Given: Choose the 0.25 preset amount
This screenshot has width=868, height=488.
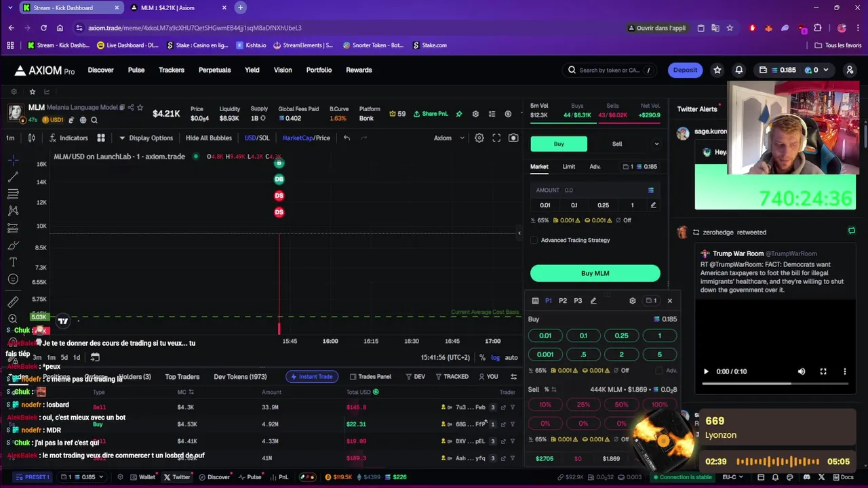Looking at the screenshot, I should click(603, 205).
